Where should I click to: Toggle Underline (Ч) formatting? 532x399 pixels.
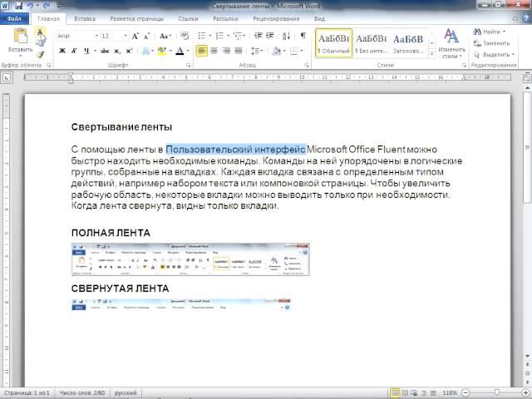point(86,51)
